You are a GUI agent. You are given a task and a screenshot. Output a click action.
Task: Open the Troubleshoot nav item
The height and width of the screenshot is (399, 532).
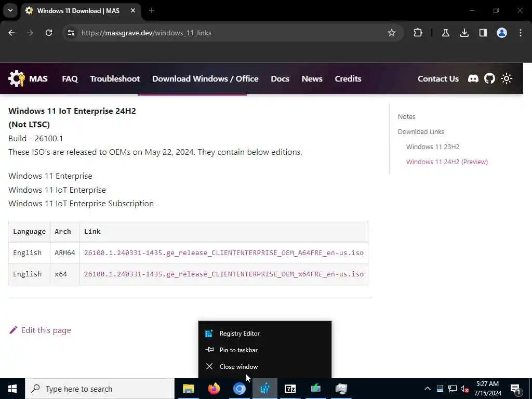point(115,79)
